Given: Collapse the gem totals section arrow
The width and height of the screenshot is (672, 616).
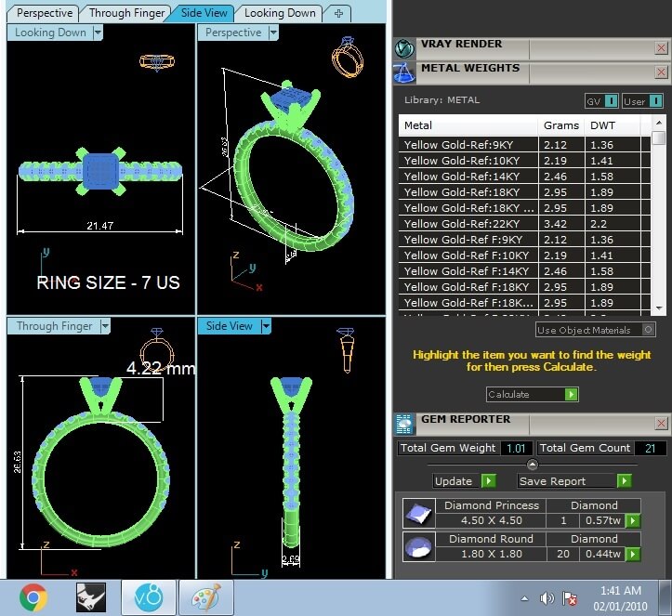Looking at the screenshot, I should 532,465.
